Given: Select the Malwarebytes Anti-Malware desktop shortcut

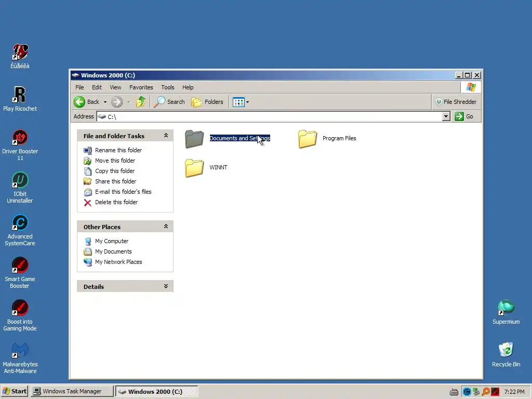Looking at the screenshot, I should (20, 358).
